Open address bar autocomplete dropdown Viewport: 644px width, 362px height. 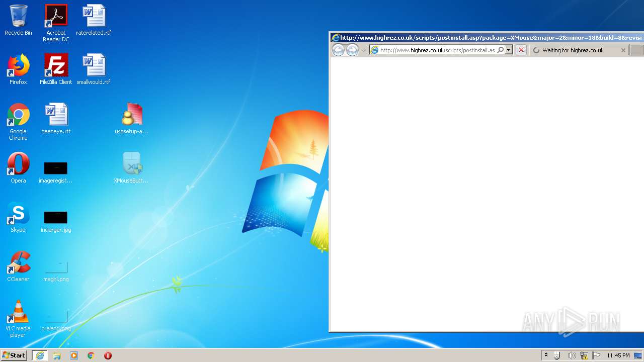pyautogui.click(x=509, y=50)
